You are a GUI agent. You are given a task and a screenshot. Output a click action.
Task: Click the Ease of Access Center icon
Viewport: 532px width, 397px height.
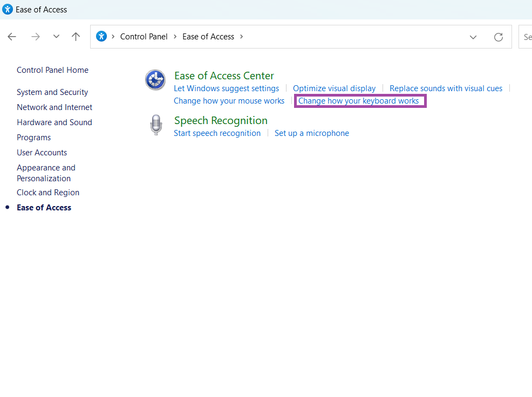coord(155,80)
